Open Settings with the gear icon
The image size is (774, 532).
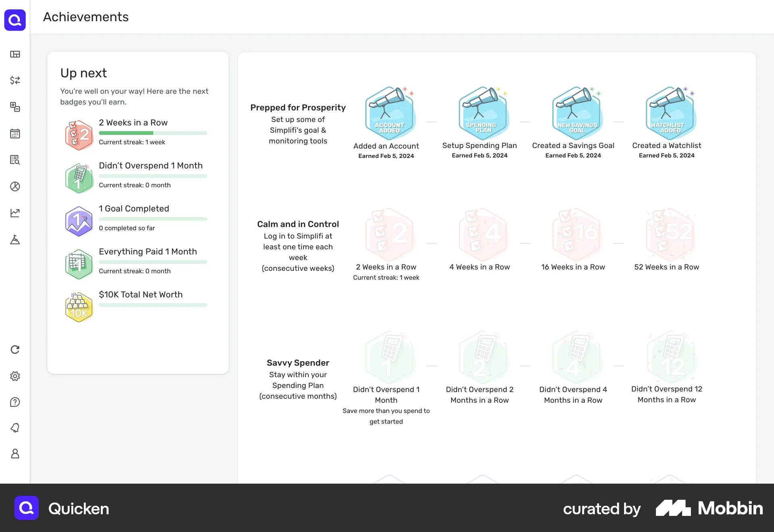point(15,376)
